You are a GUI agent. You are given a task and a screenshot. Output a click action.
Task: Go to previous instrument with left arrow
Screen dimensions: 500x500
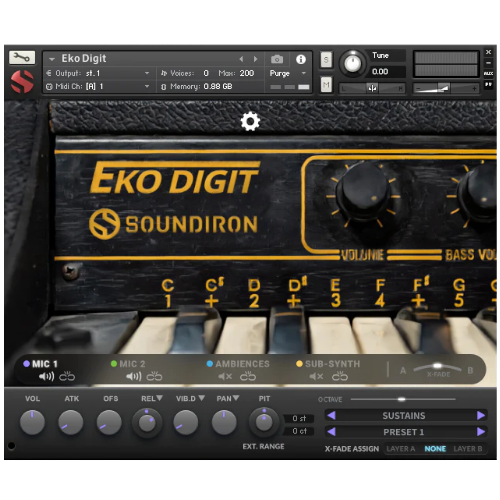[241, 59]
